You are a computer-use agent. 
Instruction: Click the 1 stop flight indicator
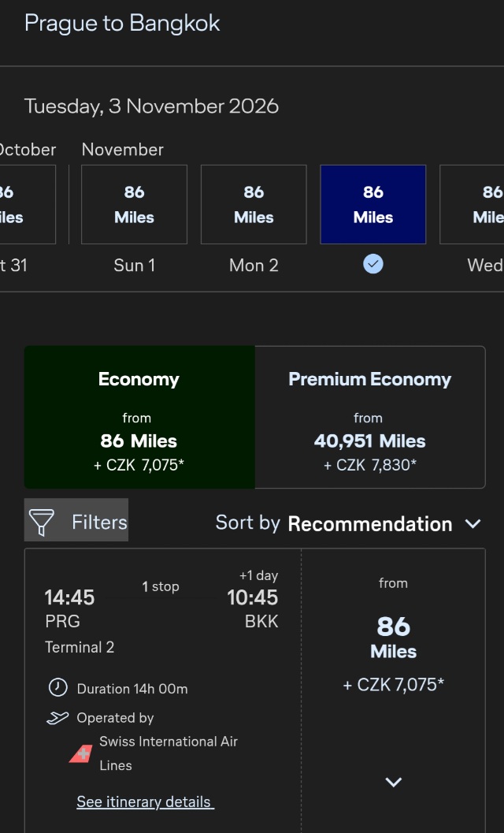click(x=161, y=586)
